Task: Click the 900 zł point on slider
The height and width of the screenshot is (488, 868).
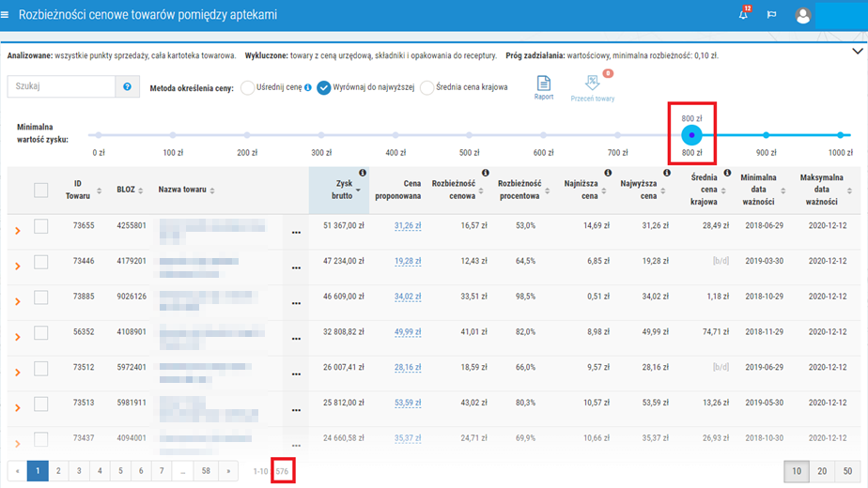Action: [x=767, y=136]
